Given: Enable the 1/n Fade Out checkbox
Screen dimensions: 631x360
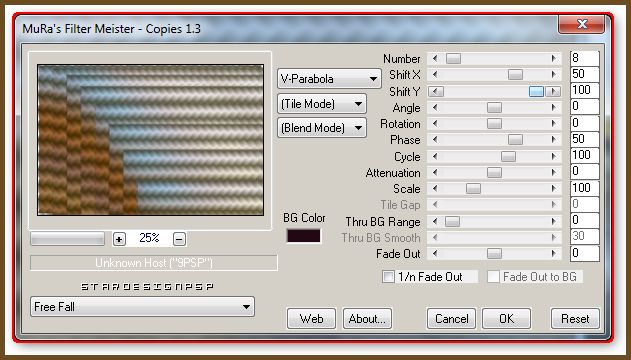Looking at the screenshot, I should pos(388,277).
